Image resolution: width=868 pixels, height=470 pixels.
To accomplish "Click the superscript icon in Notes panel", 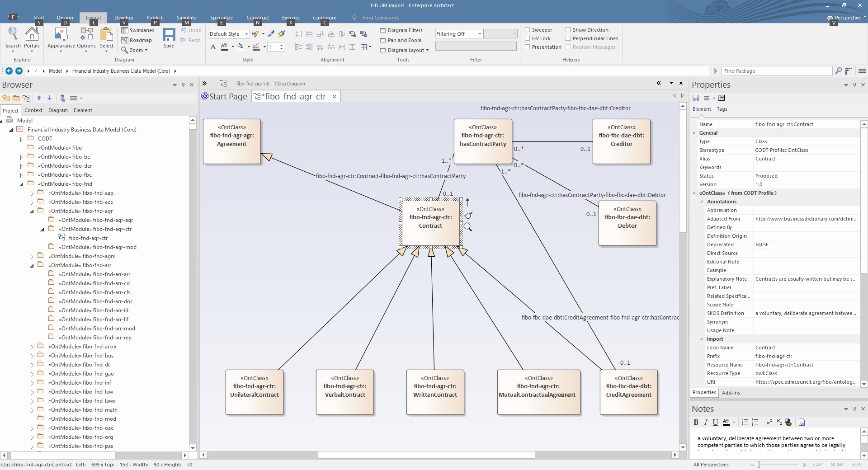I will coord(769,422).
